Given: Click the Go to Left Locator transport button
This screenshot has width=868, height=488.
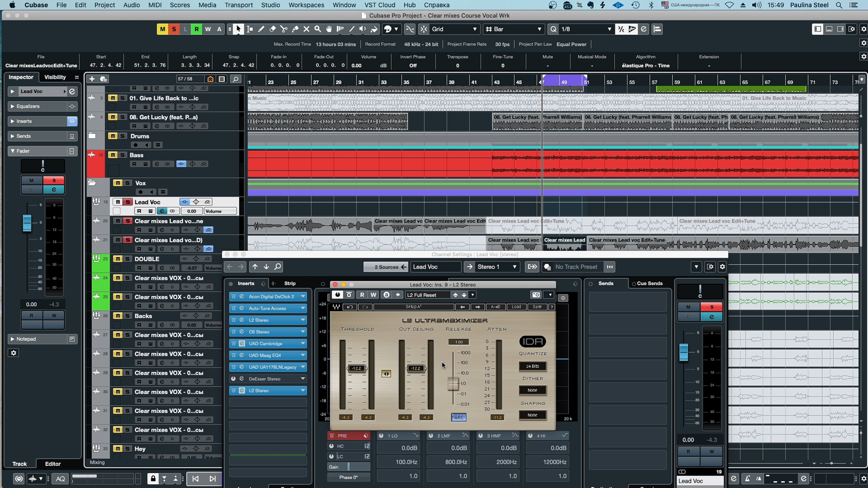Looking at the screenshot, I should [195, 479].
